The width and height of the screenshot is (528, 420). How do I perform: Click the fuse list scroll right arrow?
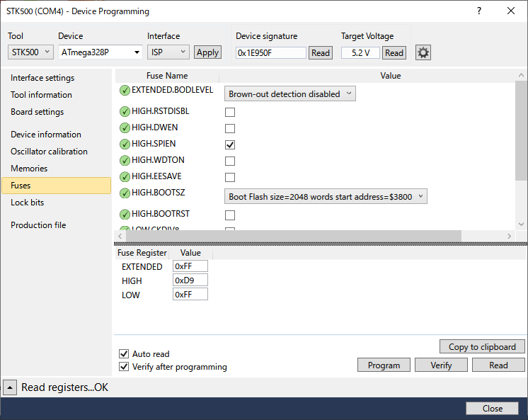coord(509,236)
